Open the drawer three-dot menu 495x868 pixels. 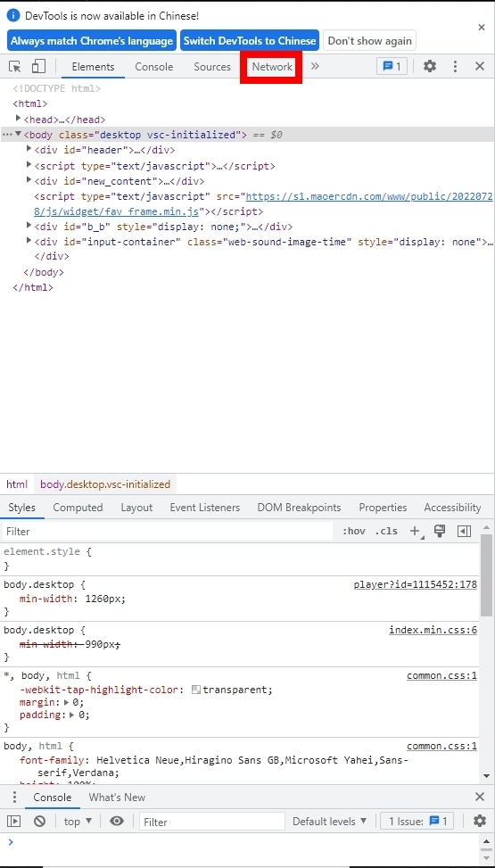pos(14,798)
